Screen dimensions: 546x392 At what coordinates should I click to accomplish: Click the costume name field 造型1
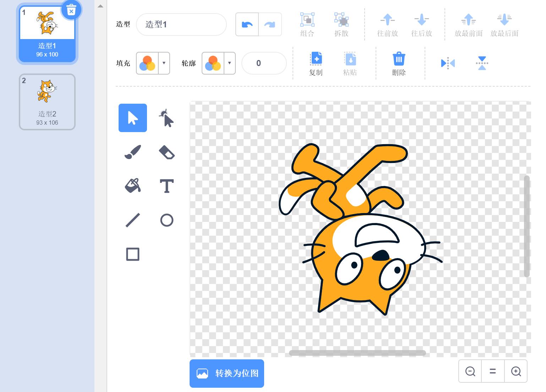[x=181, y=24]
